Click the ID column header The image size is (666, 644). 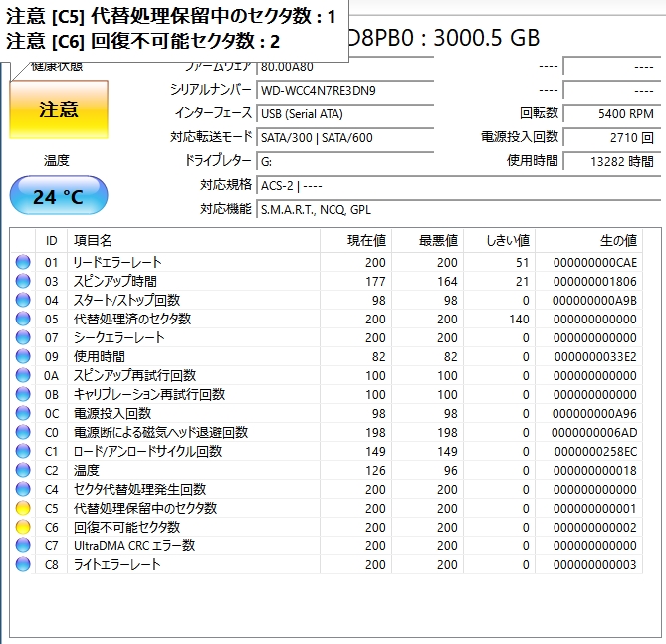click(51, 241)
